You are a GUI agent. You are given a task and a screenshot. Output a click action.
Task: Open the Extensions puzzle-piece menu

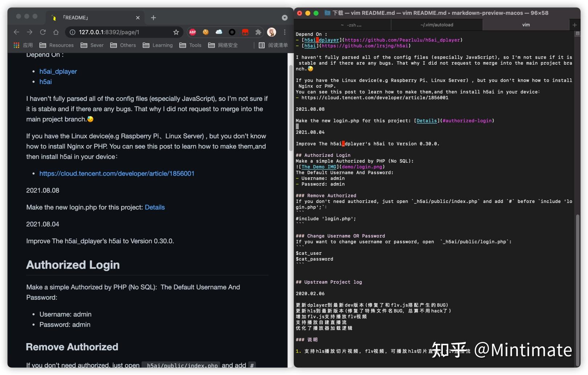258,32
